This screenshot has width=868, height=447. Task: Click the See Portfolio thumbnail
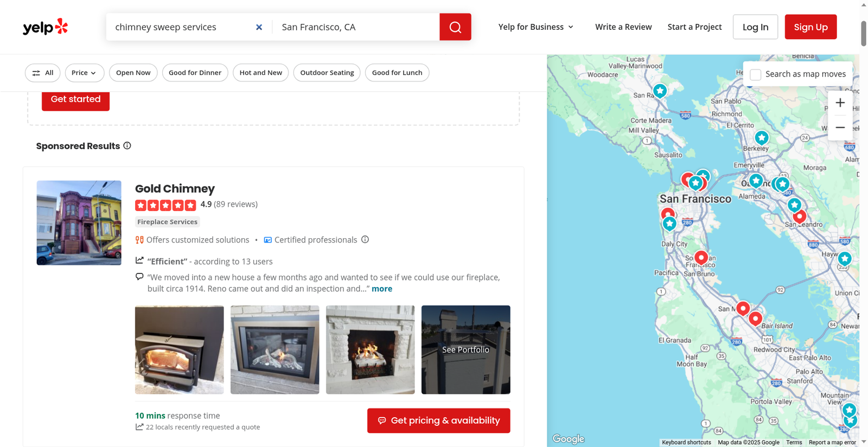(466, 350)
